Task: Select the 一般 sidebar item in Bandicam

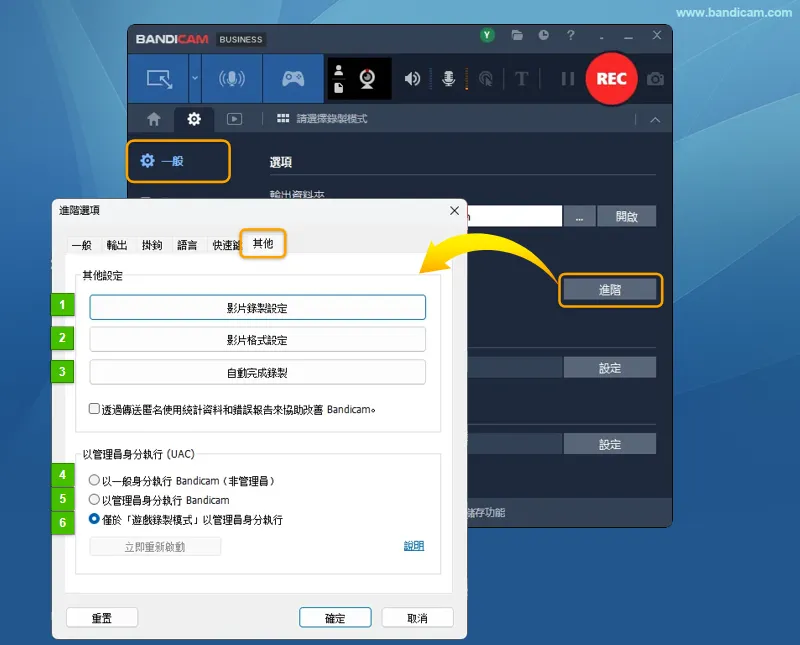Action: 178,161
